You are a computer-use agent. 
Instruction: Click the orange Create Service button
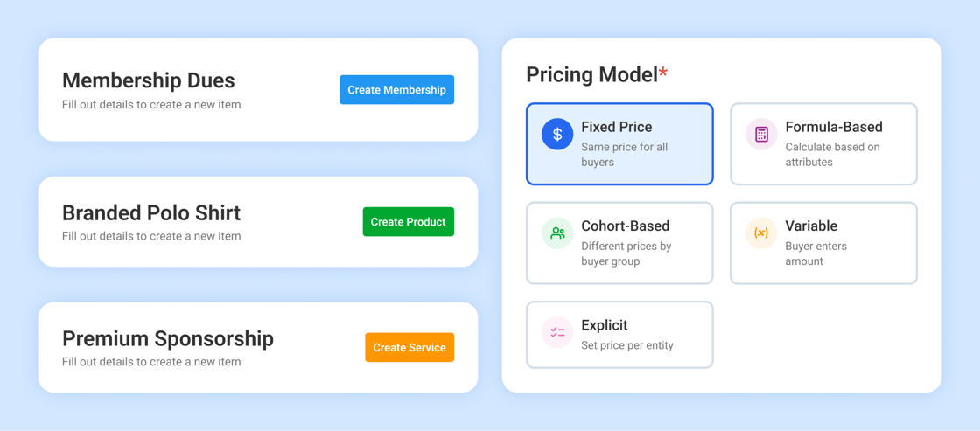409,347
